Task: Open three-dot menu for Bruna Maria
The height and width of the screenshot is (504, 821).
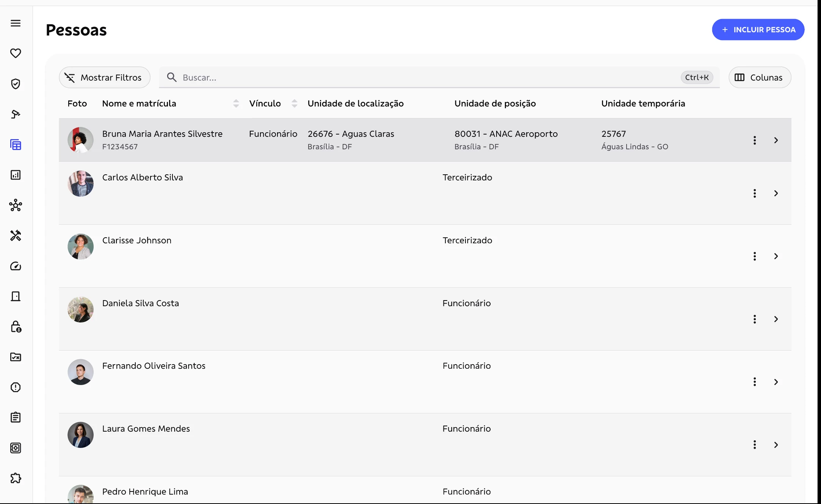Action: click(x=755, y=140)
